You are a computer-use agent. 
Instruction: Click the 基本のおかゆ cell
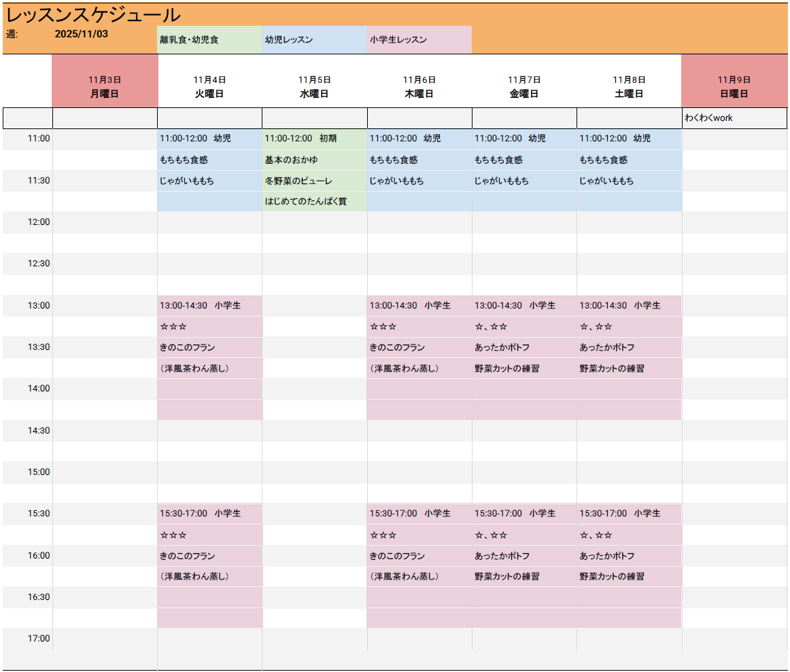pyautogui.click(x=314, y=160)
